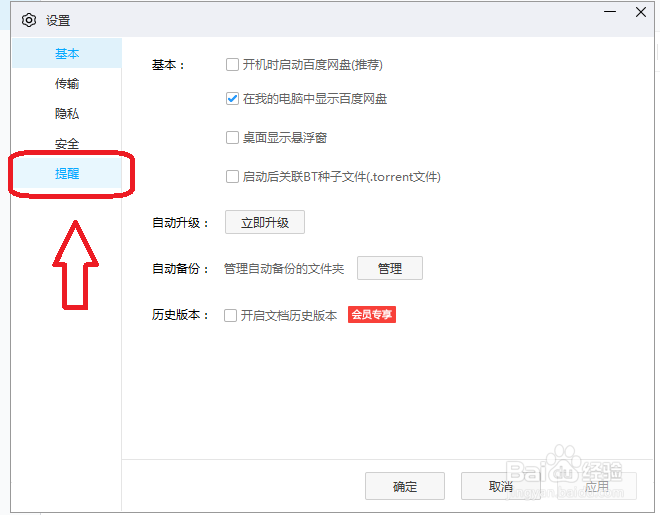
Task: Uncheck 在我的电脑中显示百度网盘
Action: [x=232, y=99]
